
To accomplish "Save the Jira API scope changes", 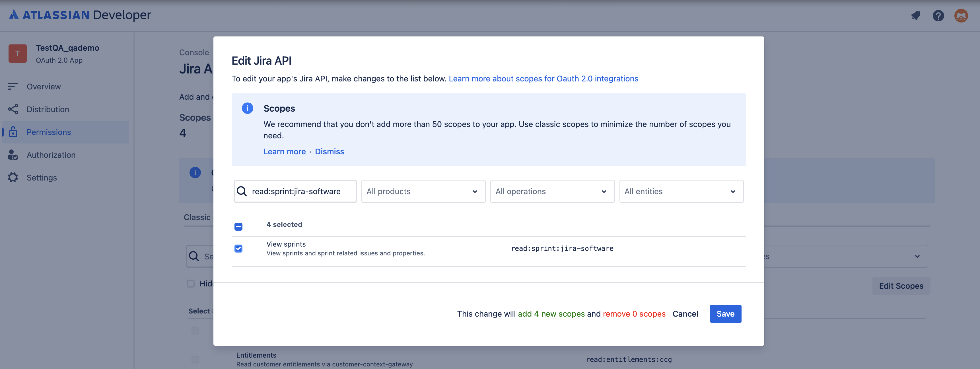I will 725,313.
